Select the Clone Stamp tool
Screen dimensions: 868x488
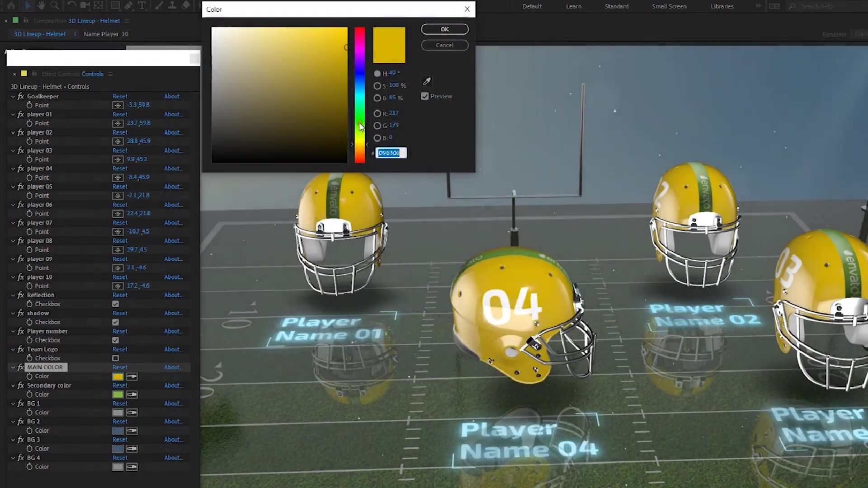click(172, 5)
